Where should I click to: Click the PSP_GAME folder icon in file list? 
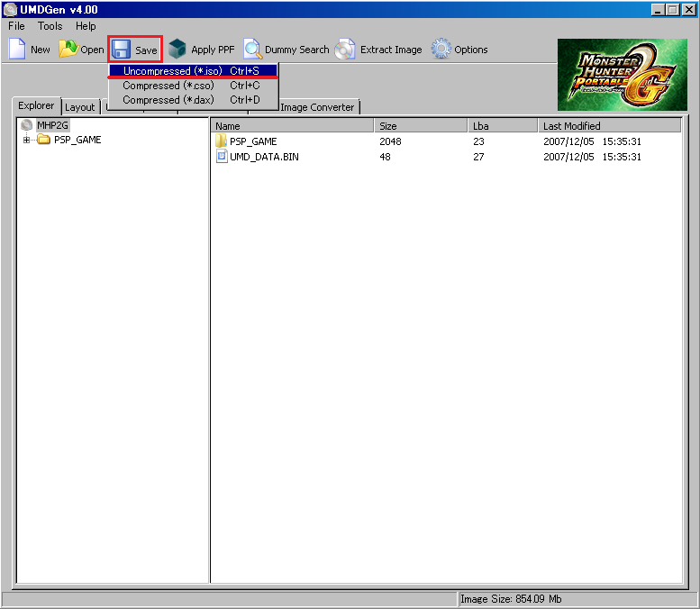221,141
